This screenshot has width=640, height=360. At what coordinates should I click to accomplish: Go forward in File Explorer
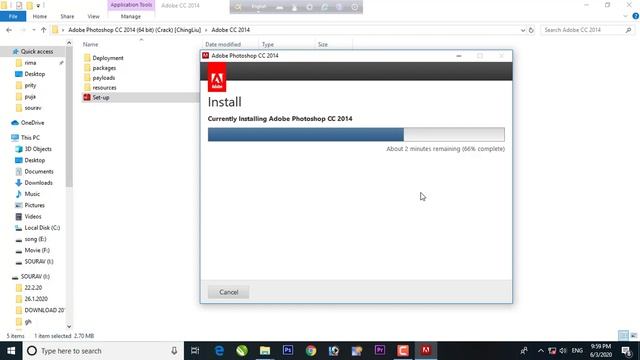coord(23,30)
